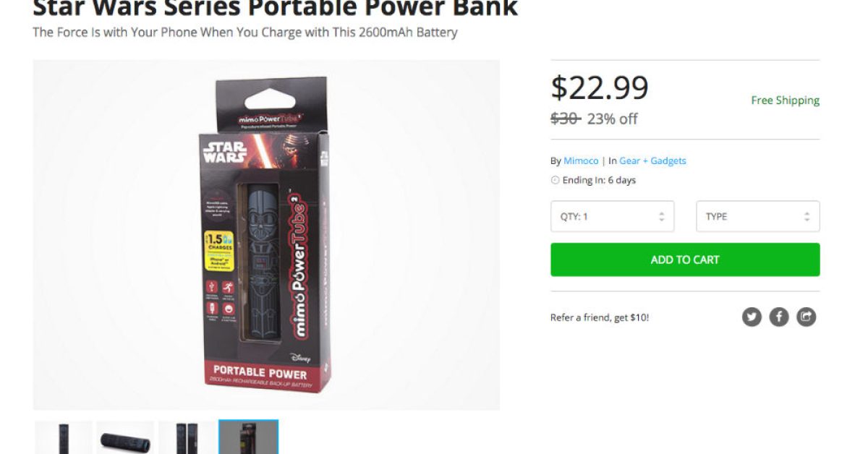The height and width of the screenshot is (454, 868).
Task: Share the product on Facebook
Action: [779, 317]
